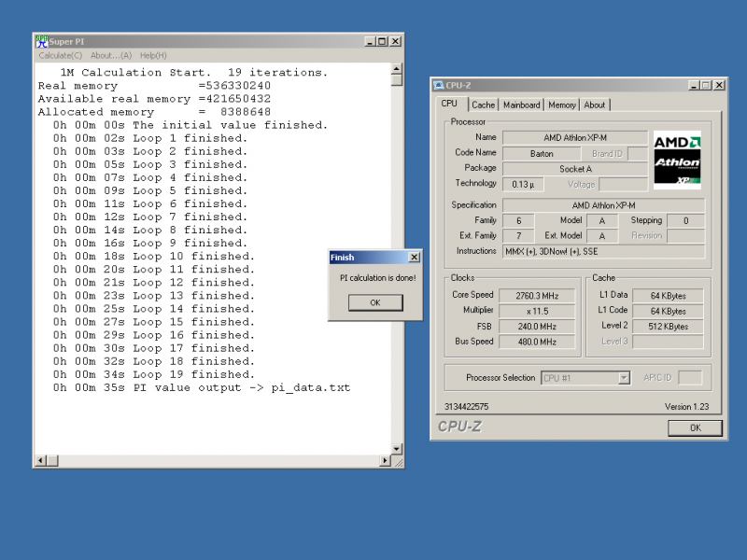Close the Super PI window
Viewport: 747px width, 560px height.
[395, 41]
